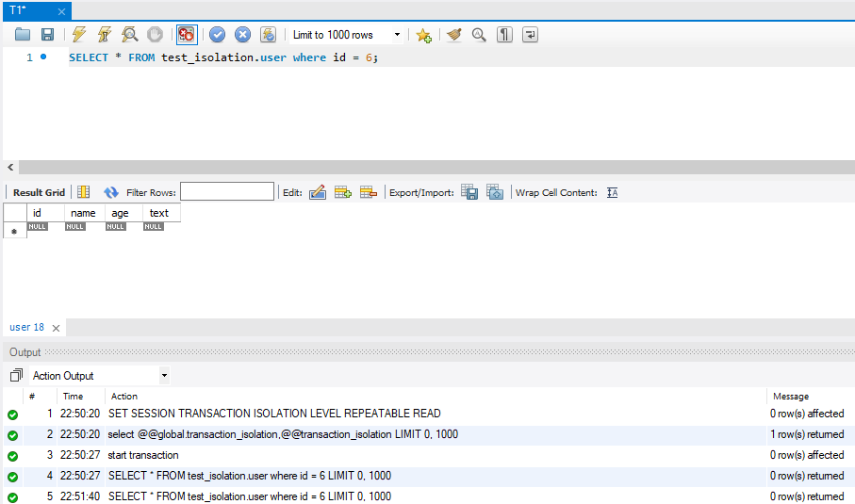This screenshot has height=504, width=855.
Task: Close the user 18 result tab
Action: pos(56,328)
